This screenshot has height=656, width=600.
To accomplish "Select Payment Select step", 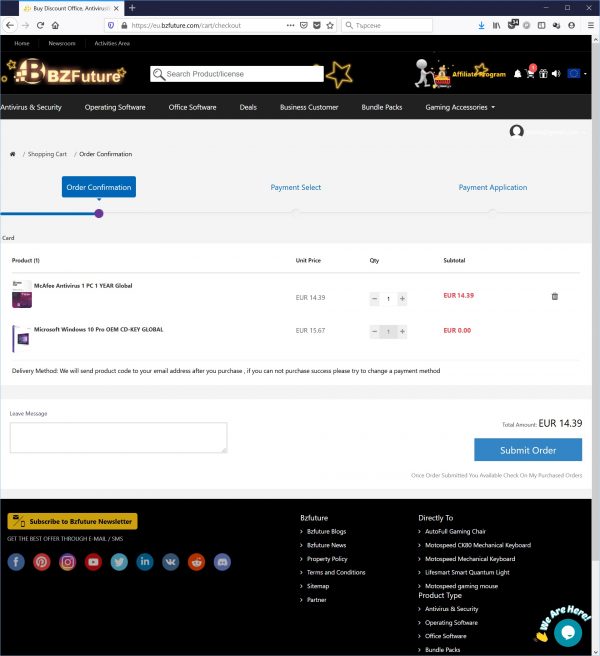I will pyautogui.click(x=296, y=187).
